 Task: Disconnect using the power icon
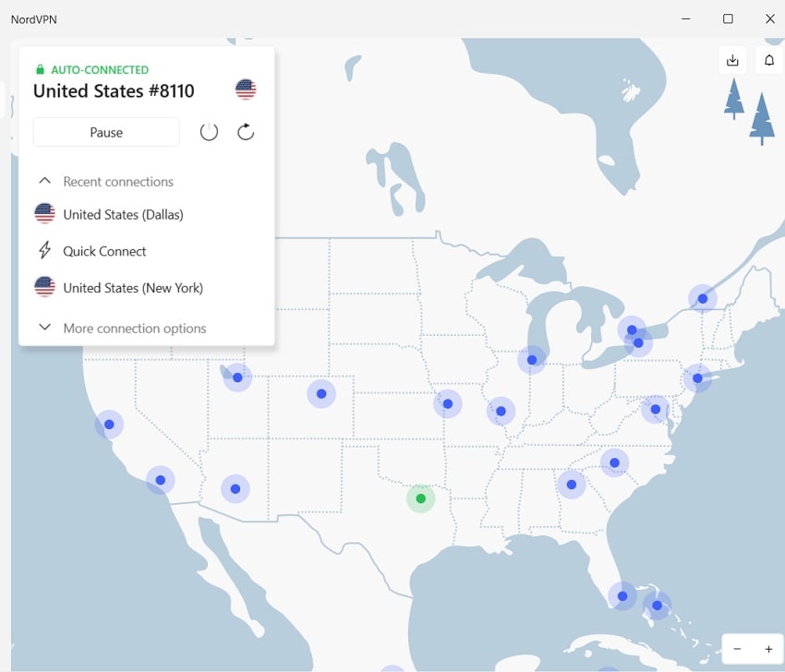[209, 132]
